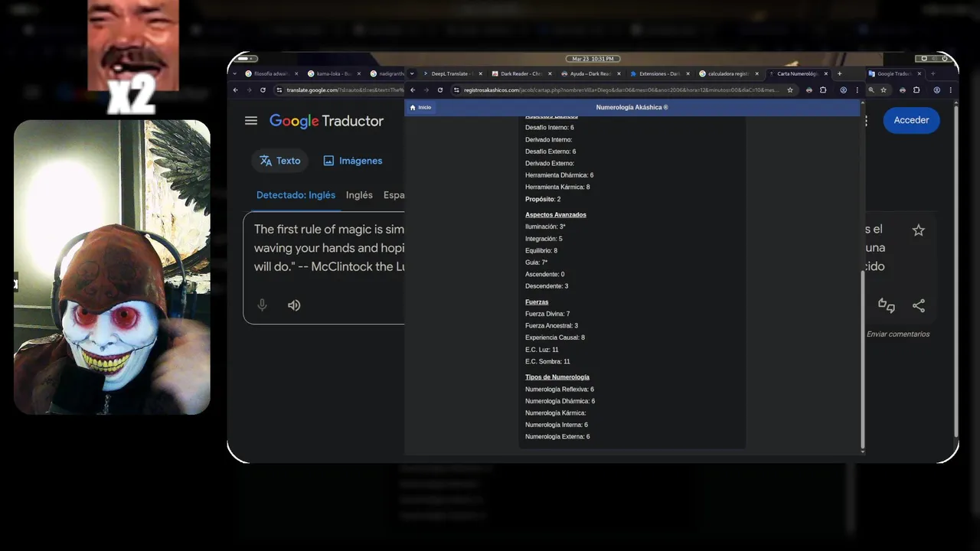Open the profile icon in the registrosakashicos window
980x551 pixels.
click(x=844, y=90)
